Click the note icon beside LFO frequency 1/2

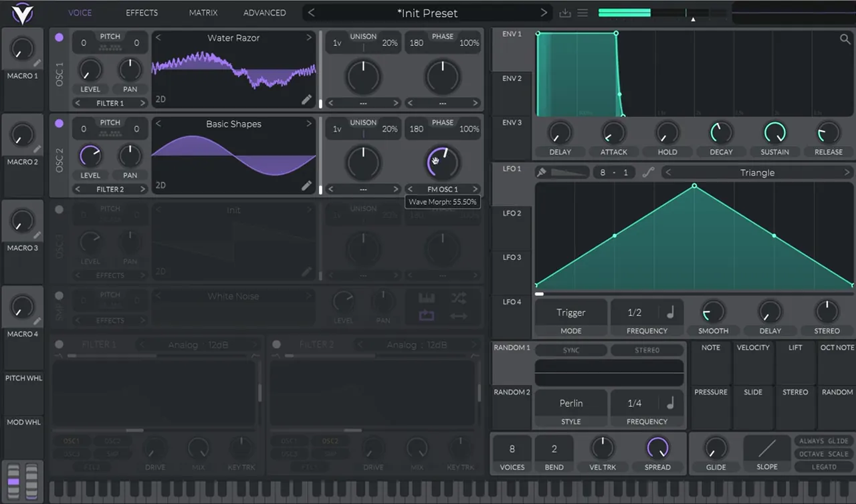(x=670, y=312)
